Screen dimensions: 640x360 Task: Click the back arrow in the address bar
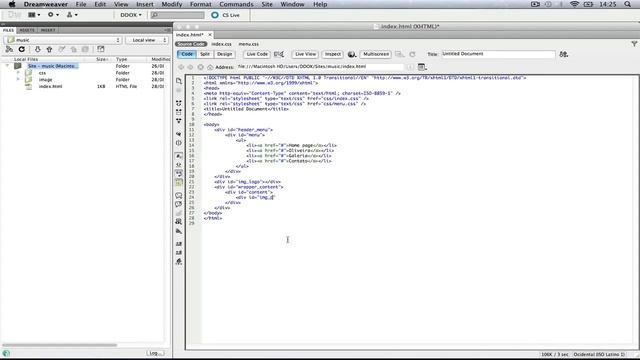[181, 67]
